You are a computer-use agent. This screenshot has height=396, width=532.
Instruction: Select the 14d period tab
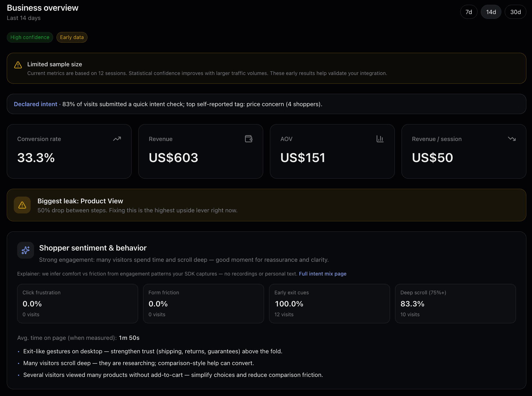(491, 12)
